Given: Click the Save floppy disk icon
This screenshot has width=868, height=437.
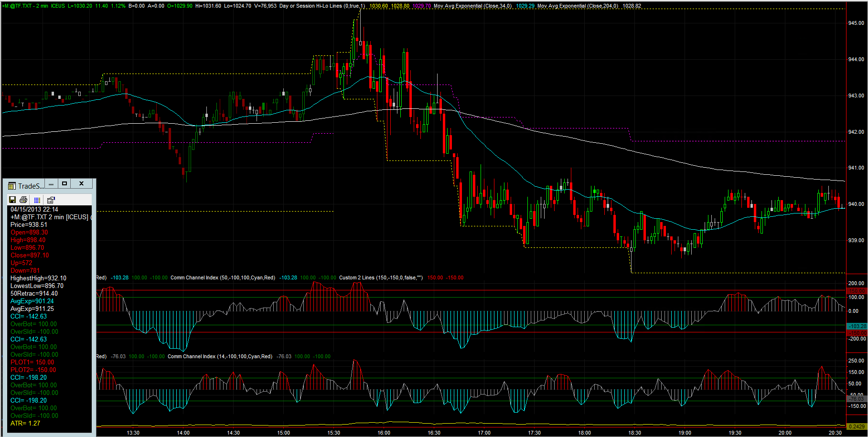Looking at the screenshot, I should [12, 200].
